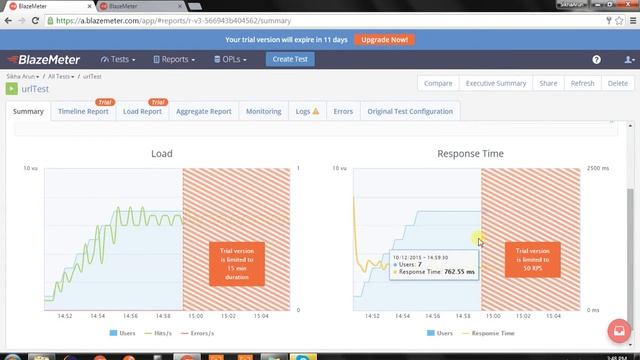Reload the page
This screenshot has height=360, width=640.
coord(35,20)
